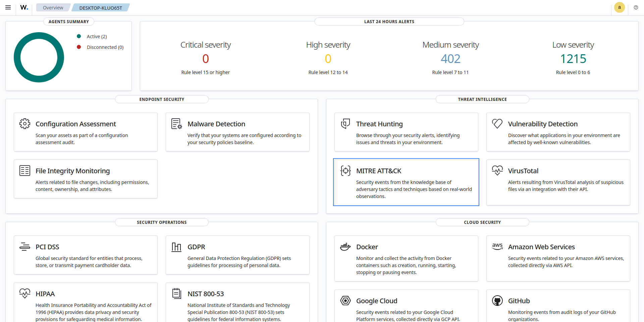Open the Malware Detection module
The image size is (644, 322).
click(237, 132)
